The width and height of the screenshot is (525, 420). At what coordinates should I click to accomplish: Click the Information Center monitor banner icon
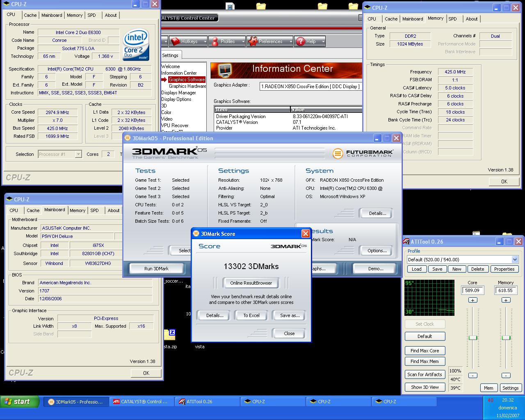coord(224,70)
